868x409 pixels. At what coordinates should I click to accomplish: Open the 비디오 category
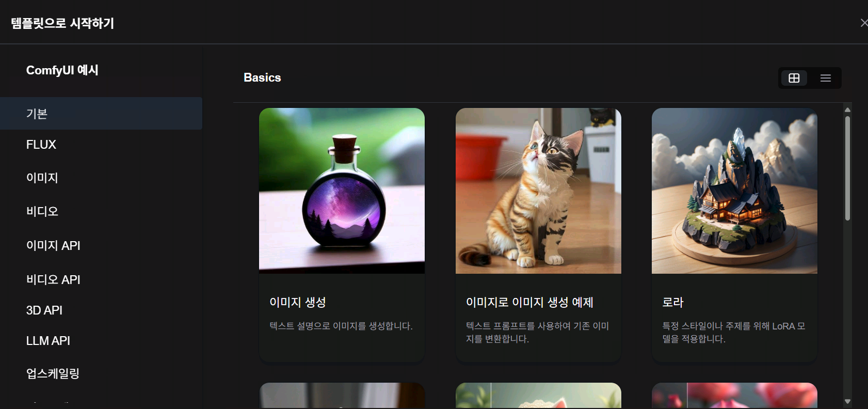101,212
